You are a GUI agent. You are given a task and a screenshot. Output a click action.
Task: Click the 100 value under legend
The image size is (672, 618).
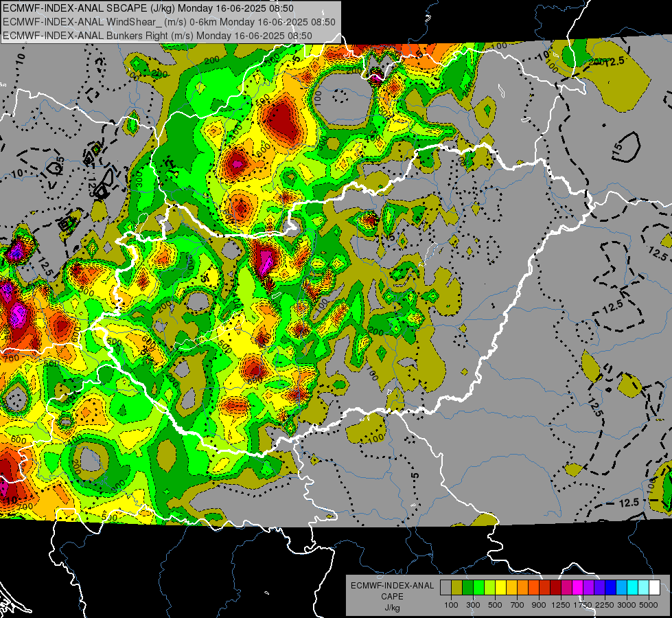[x=451, y=605]
